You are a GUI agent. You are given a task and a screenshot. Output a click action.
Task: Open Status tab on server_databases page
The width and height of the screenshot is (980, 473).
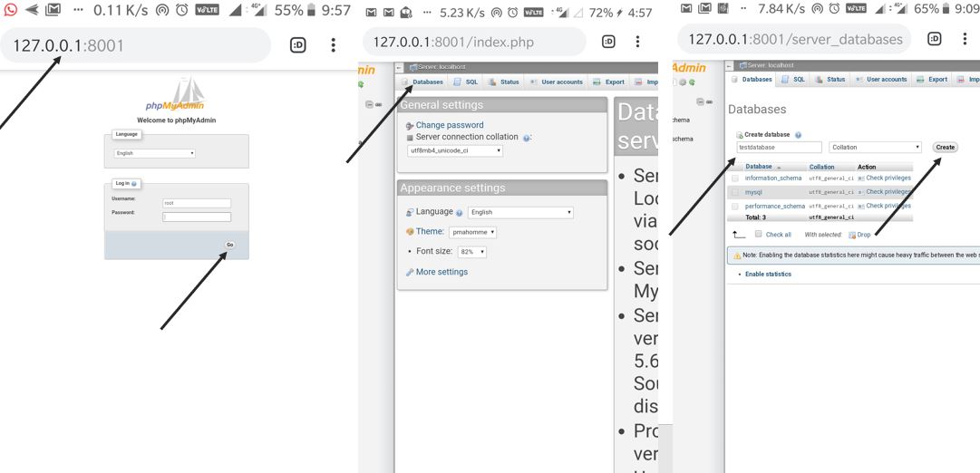[x=830, y=80]
